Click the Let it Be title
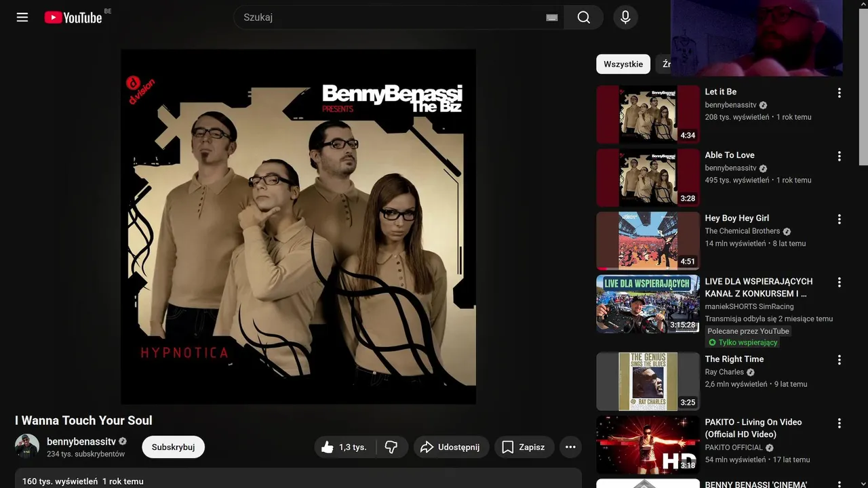Screen dimensions: 868x488 [721, 91]
